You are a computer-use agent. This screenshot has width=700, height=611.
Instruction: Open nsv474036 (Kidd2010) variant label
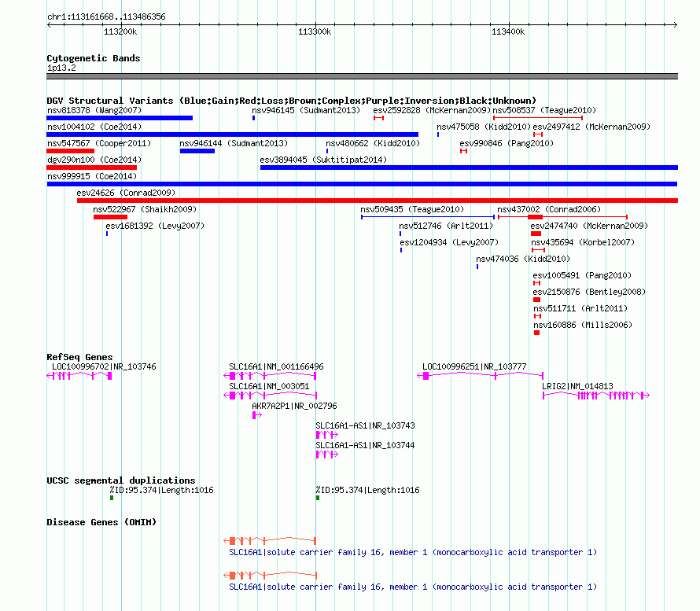tap(523, 259)
